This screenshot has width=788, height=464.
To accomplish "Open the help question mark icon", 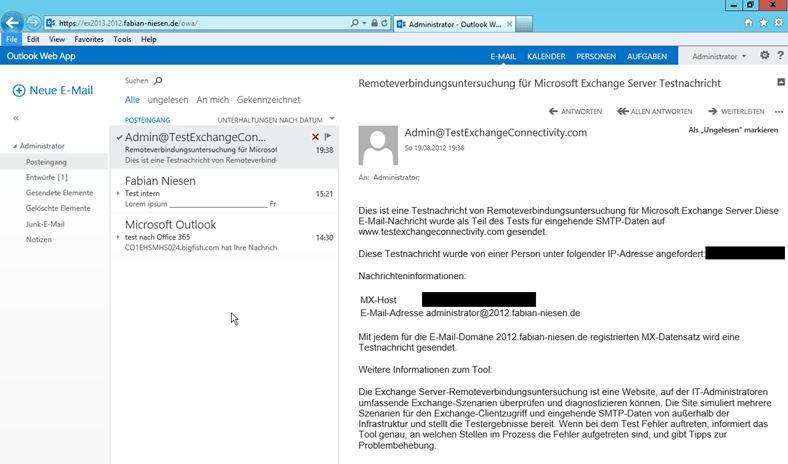I will (x=780, y=55).
